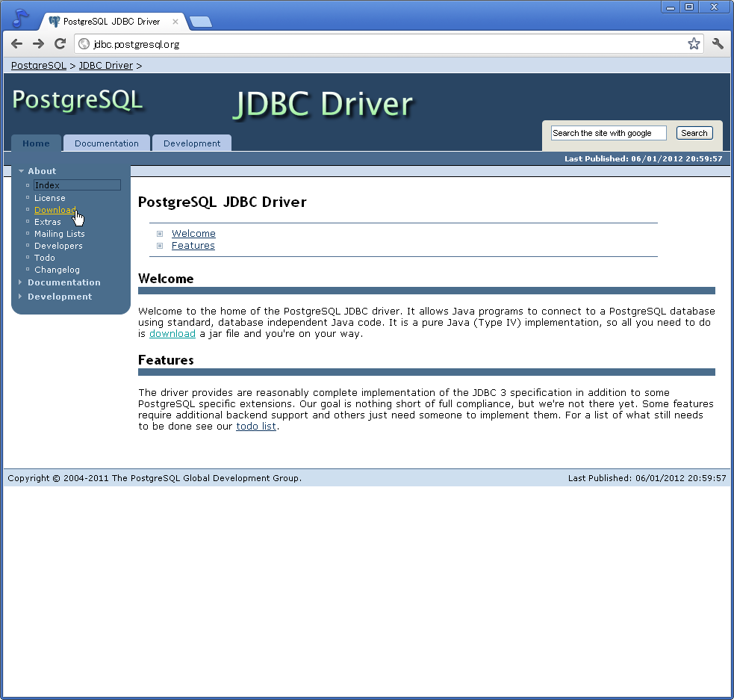Open the download link in the Welcome text
This screenshot has width=734, height=700.
172,333
